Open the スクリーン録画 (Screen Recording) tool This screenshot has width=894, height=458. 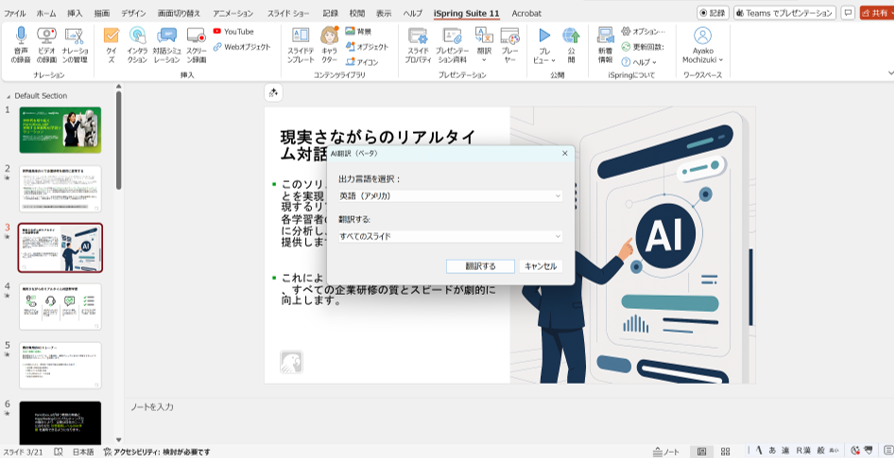point(196,44)
